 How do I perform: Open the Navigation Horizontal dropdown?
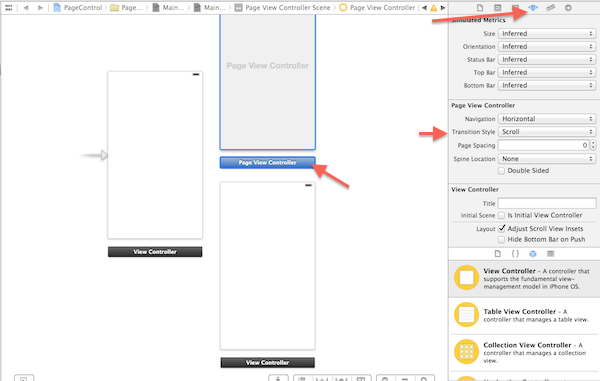[547, 119]
